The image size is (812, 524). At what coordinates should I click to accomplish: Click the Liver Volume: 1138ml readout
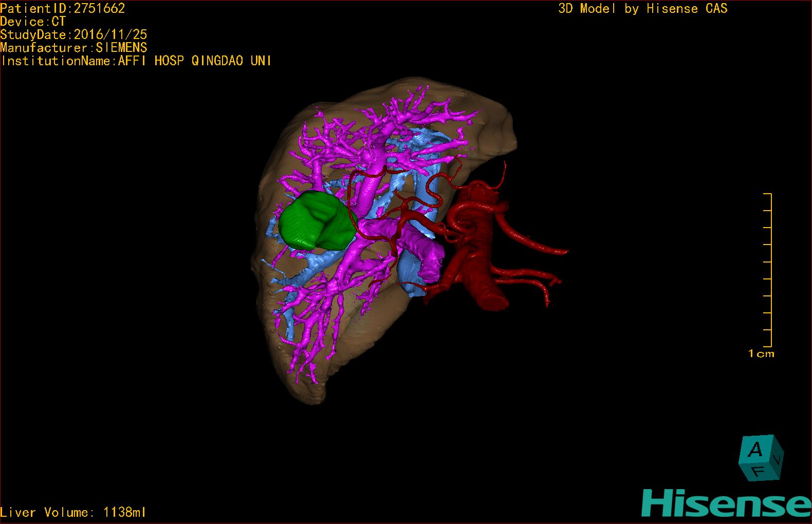tap(73, 512)
